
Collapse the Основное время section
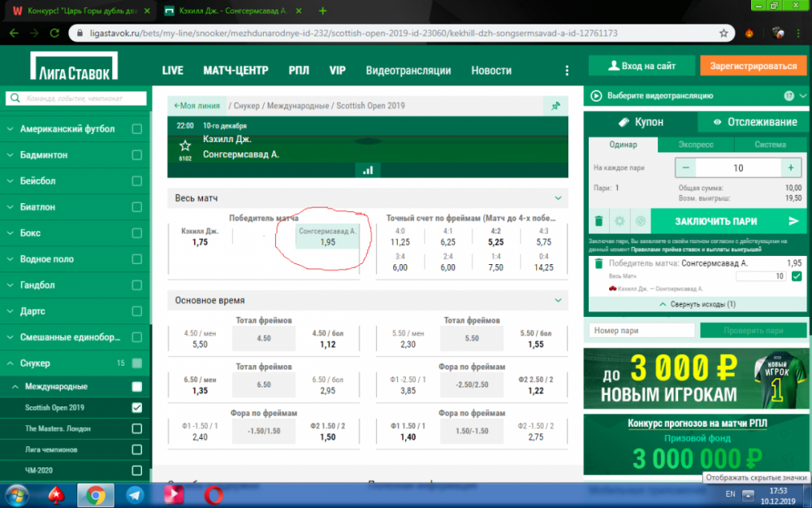pyautogui.click(x=558, y=300)
